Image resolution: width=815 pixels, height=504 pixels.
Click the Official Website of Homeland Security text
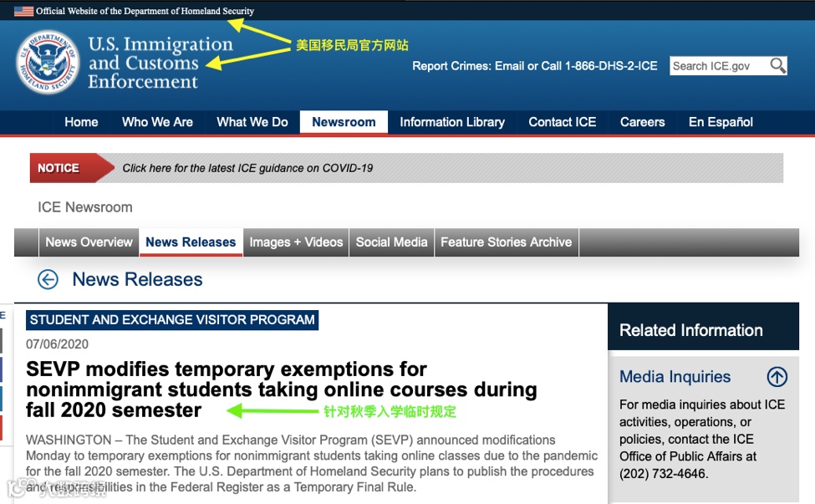coord(145,11)
